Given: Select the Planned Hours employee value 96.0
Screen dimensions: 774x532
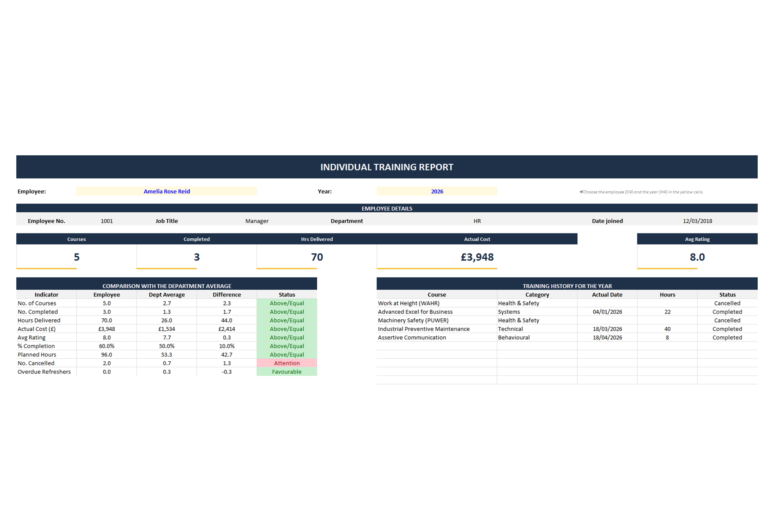Looking at the screenshot, I should [x=106, y=355].
